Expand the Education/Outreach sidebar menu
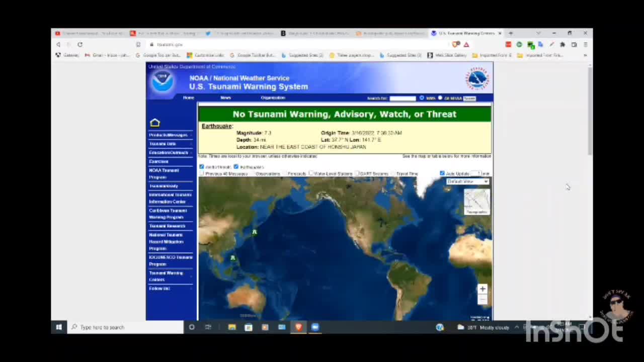This screenshot has height=362, width=644. tap(171, 153)
